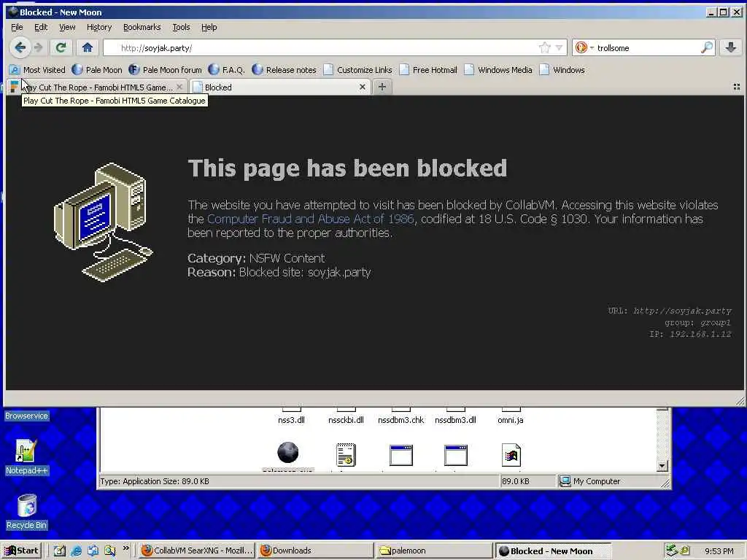
Task: Open the Help menu
Action: click(209, 27)
